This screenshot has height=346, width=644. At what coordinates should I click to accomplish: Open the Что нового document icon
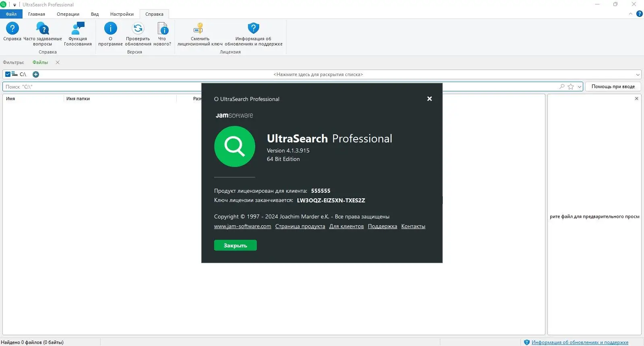pos(162,29)
